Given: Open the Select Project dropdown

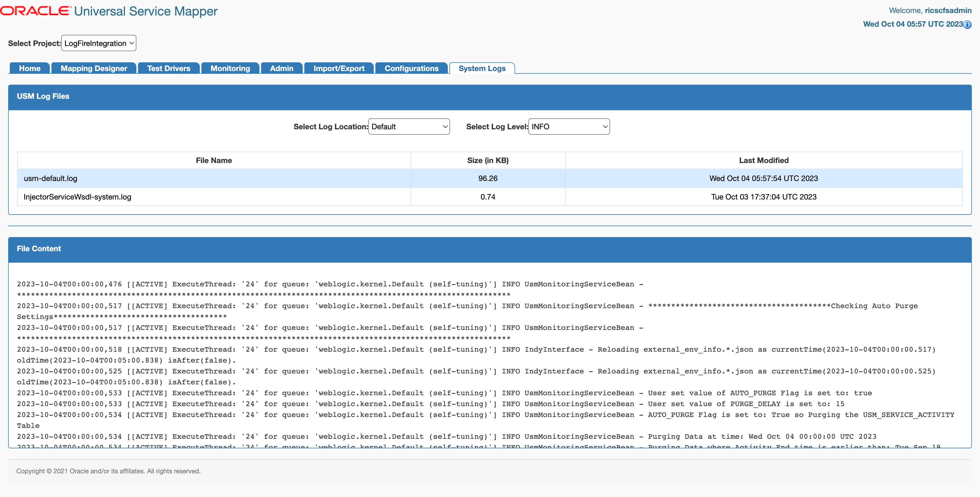Looking at the screenshot, I should [x=98, y=43].
